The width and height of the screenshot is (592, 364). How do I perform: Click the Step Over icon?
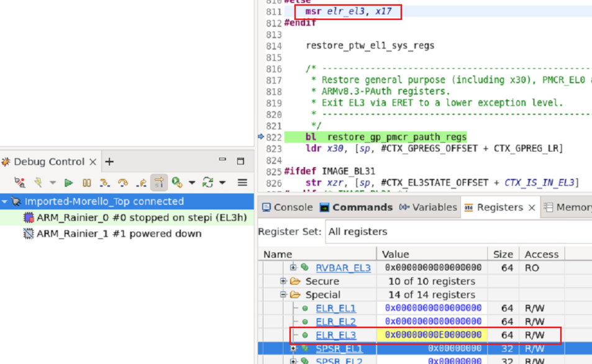[123, 183]
